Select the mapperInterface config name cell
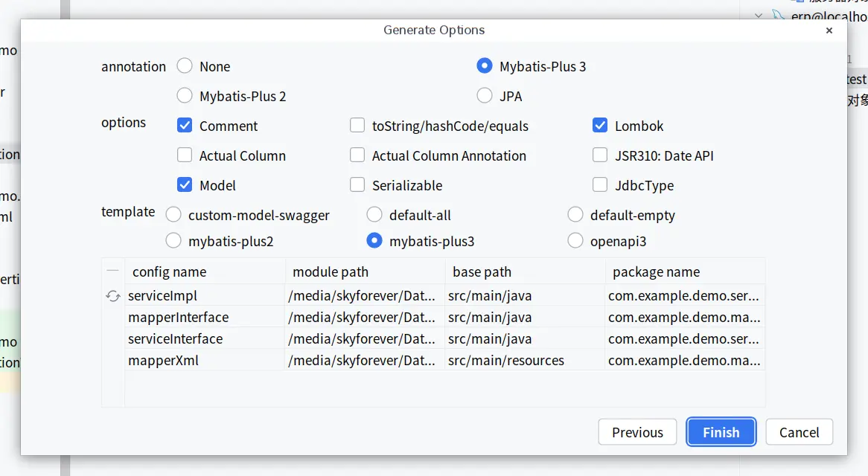Image resolution: width=868 pixels, height=476 pixels. pyautogui.click(x=205, y=318)
